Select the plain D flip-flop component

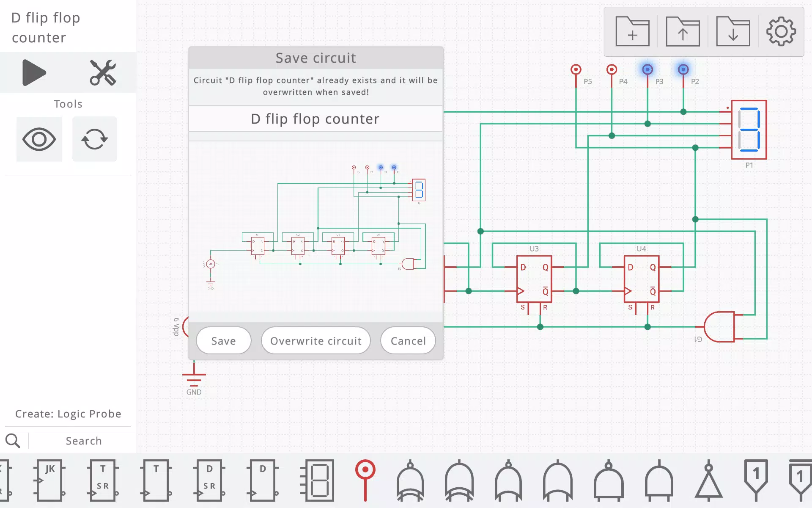[263, 481]
